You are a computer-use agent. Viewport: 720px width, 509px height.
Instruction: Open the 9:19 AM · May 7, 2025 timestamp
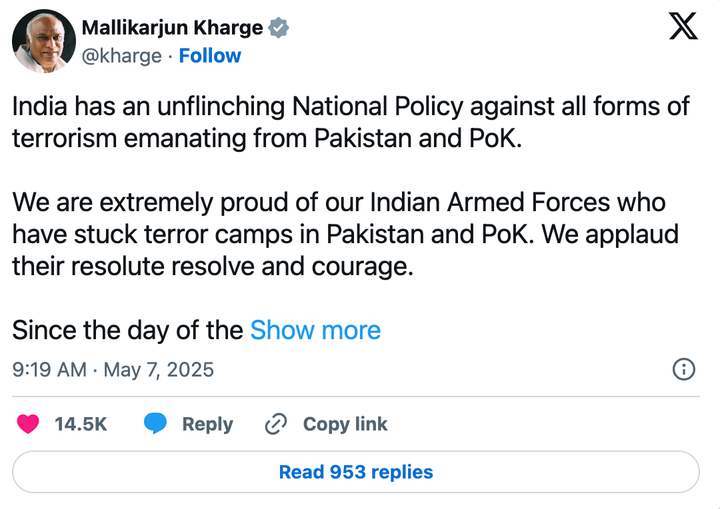coord(113,370)
